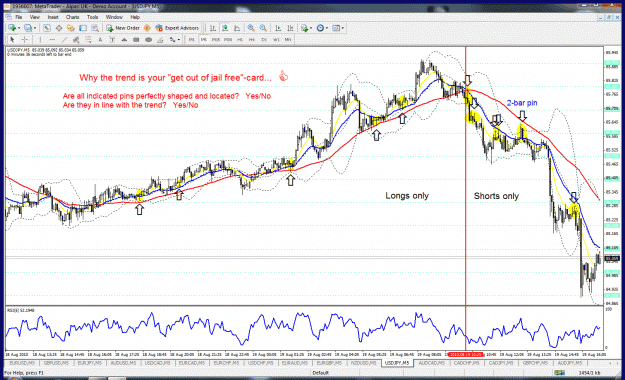Open the File menu
The image size is (625, 380).
(19, 17)
